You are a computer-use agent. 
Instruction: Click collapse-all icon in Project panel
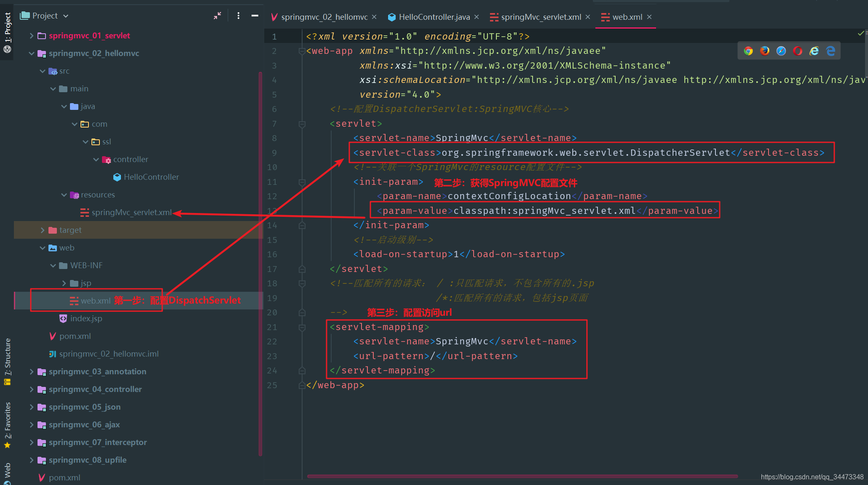217,16
